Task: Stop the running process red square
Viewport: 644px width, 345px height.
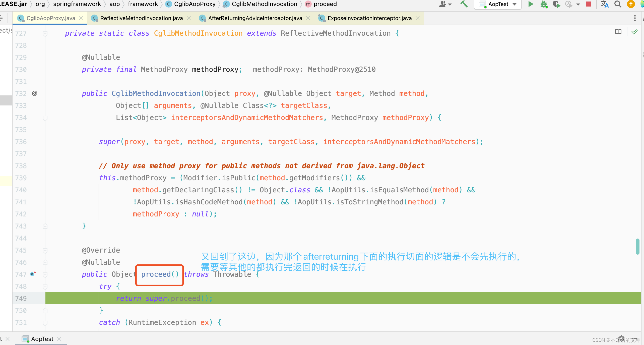Action: tap(588, 4)
